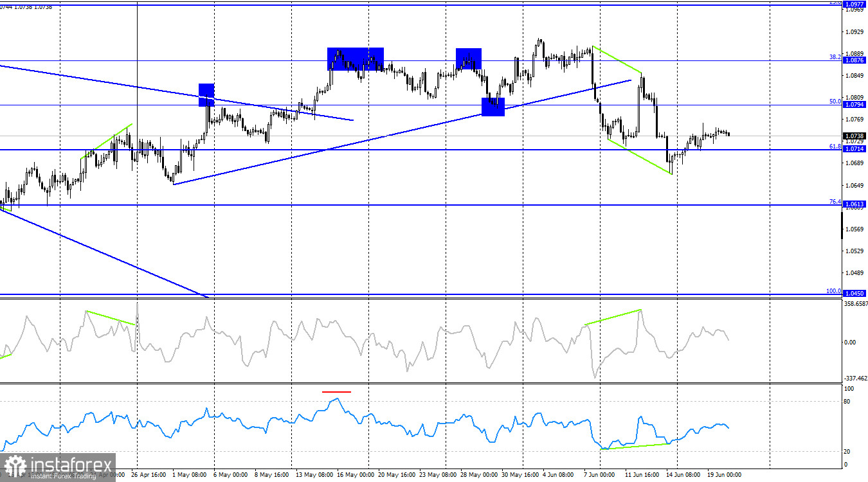Click the 1.0977 Fibonacci price tag
Screen dimensions: 868x482
[854, 4]
